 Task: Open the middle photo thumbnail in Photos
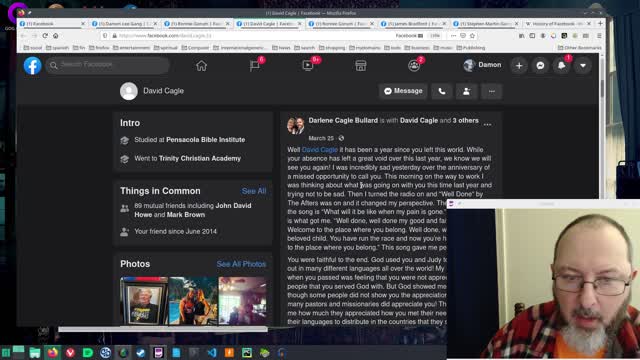coord(193,301)
